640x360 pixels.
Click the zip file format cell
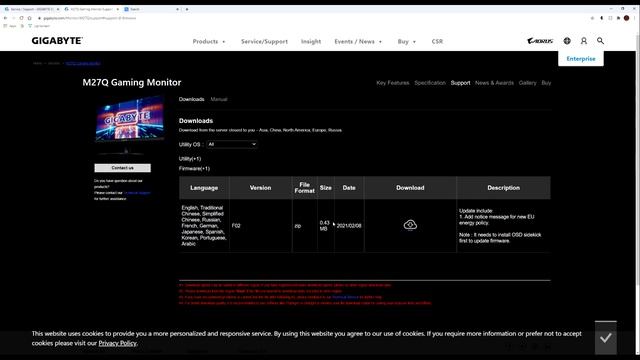[x=304, y=226]
